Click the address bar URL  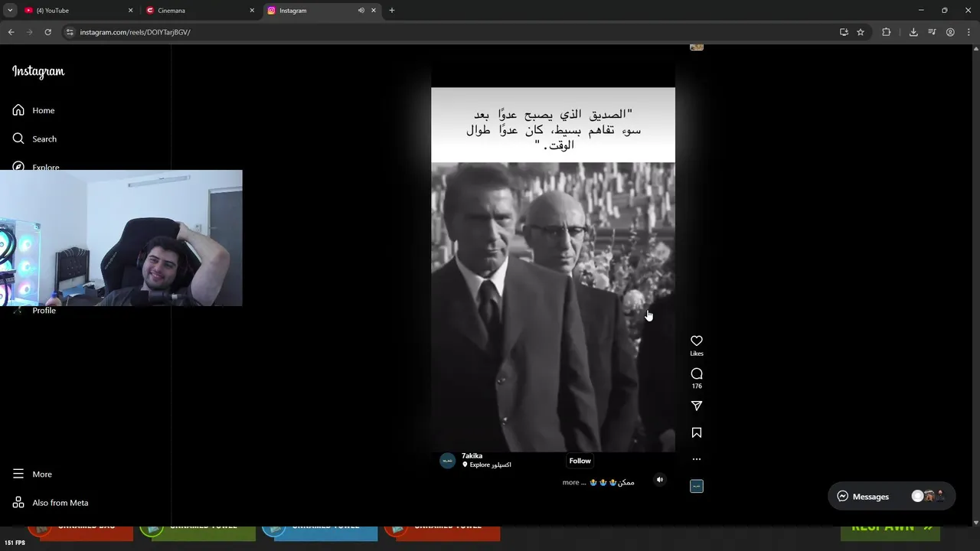coord(136,32)
